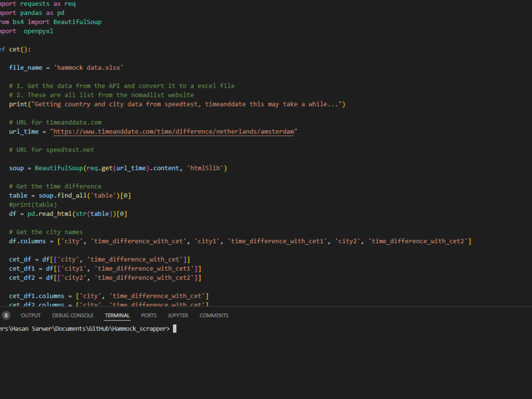The width and height of the screenshot is (532, 399).
Task: Click comment '# URL for timeanddate.com'
Action: coord(55,122)
